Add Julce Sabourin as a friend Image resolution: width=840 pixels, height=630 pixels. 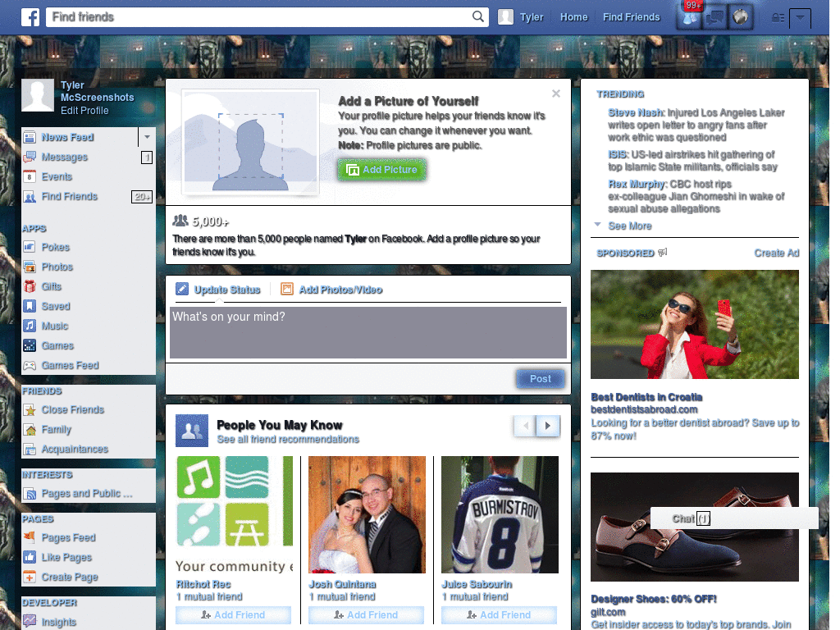[x=499, y=615]
